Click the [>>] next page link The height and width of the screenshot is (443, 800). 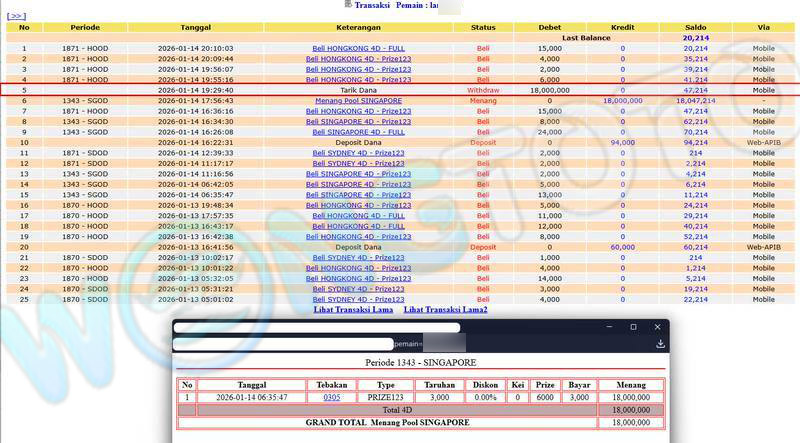tap(16, 16)
